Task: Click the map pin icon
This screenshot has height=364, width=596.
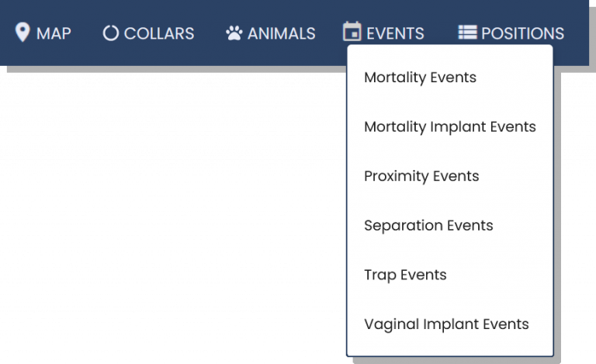Action: pos(23,33)
